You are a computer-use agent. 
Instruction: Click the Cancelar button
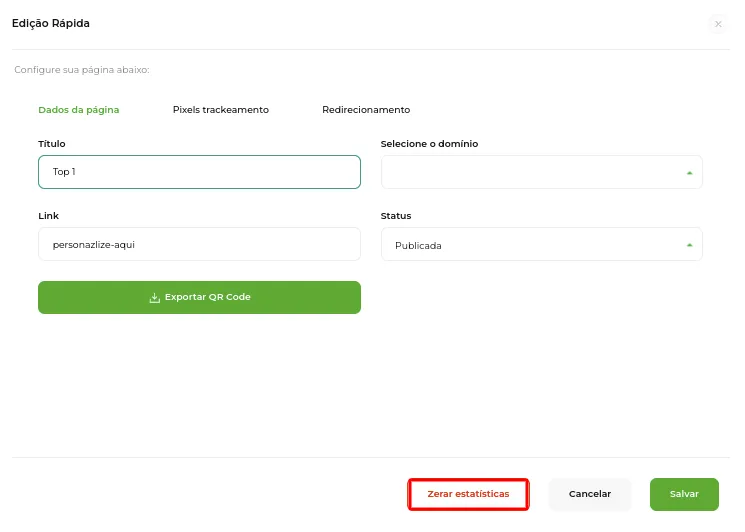[x=590, y=494]
